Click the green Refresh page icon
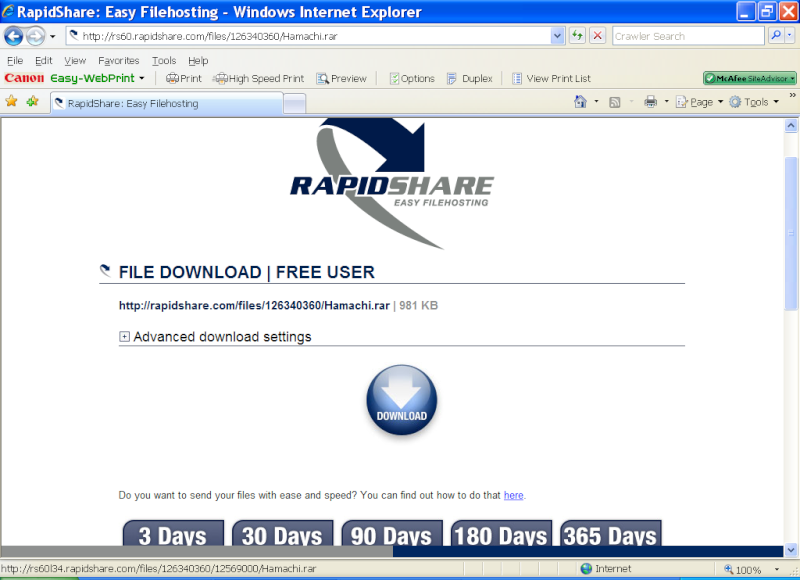Screen dimensions: 800x580 577,36
